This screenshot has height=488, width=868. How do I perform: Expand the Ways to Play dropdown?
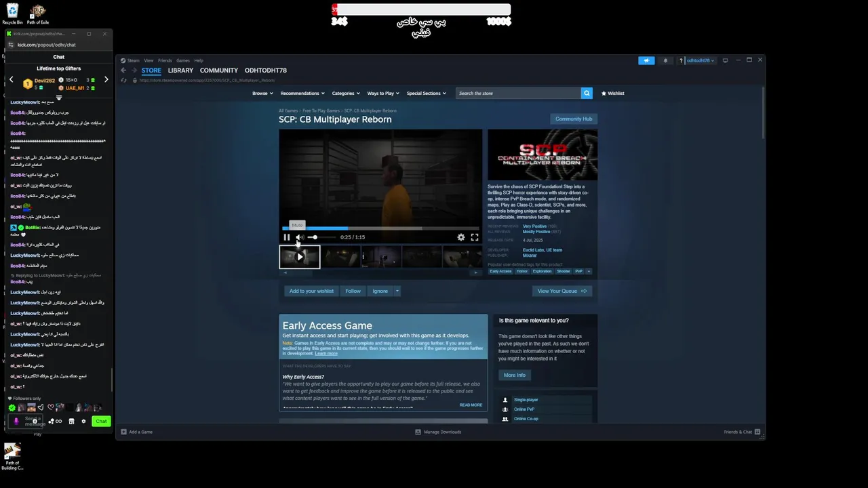(383, 93)
